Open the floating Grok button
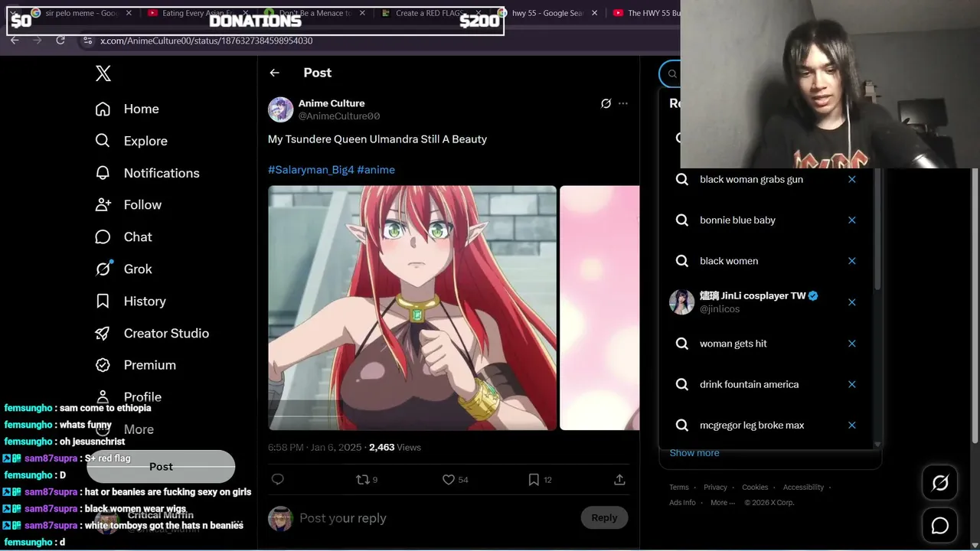This screenshot has height=551, width=980. click(940, 483)
